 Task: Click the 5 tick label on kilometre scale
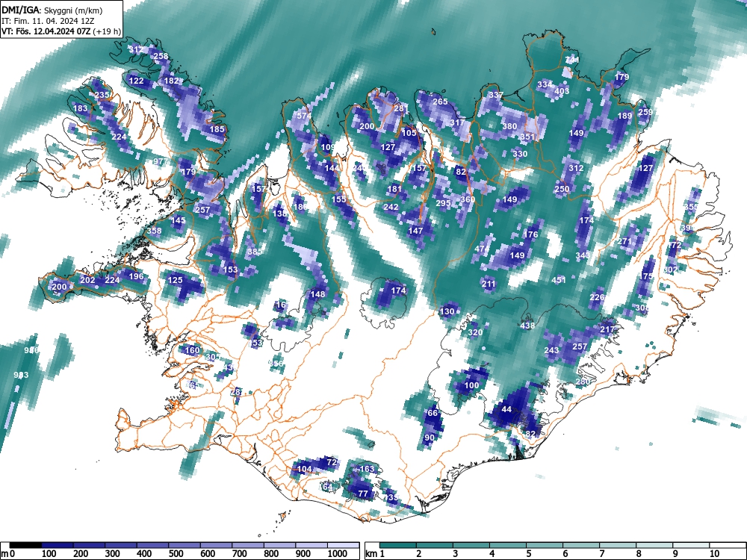[x=528, y=554]
